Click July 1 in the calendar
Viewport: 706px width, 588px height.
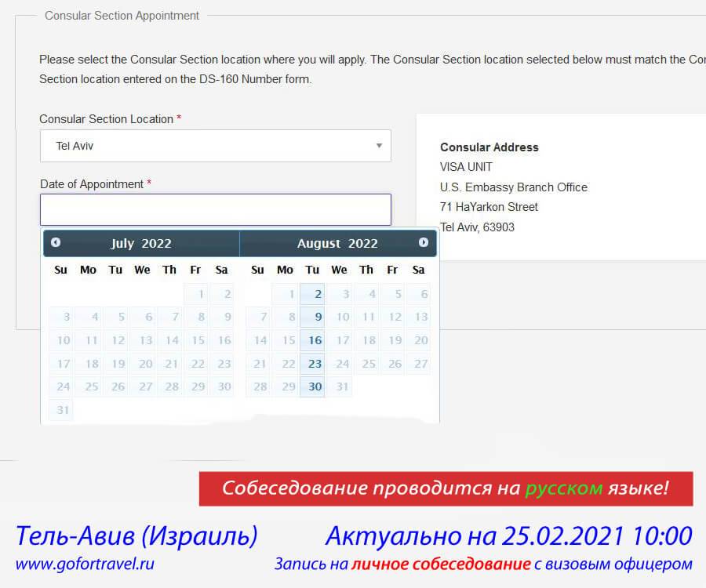pyautogui.click(x=196, y=295)
